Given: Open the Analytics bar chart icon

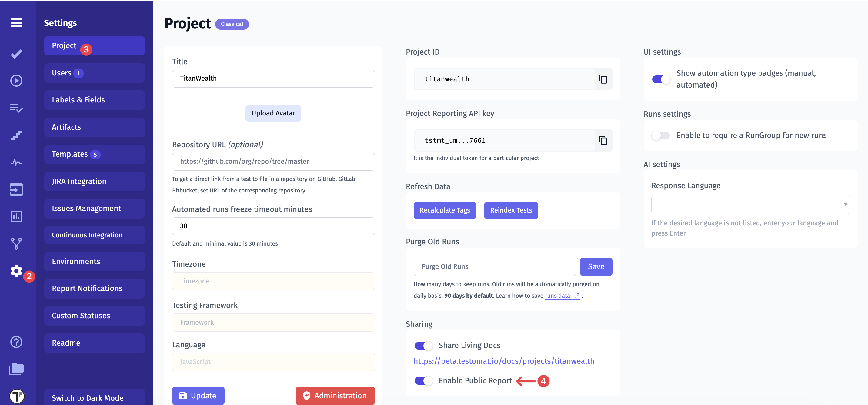Looking at the screenshot, I should pyautogui.click(x=16, y=216).
